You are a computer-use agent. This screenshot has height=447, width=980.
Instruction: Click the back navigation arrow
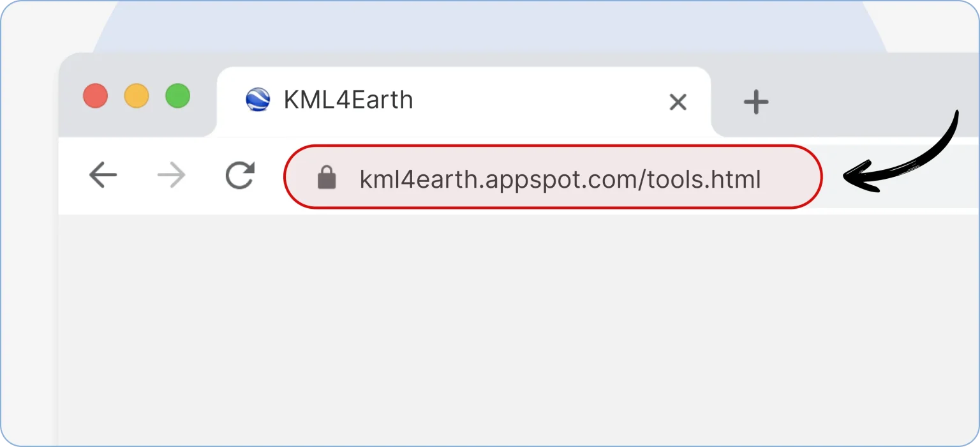(x=103, y=175)
